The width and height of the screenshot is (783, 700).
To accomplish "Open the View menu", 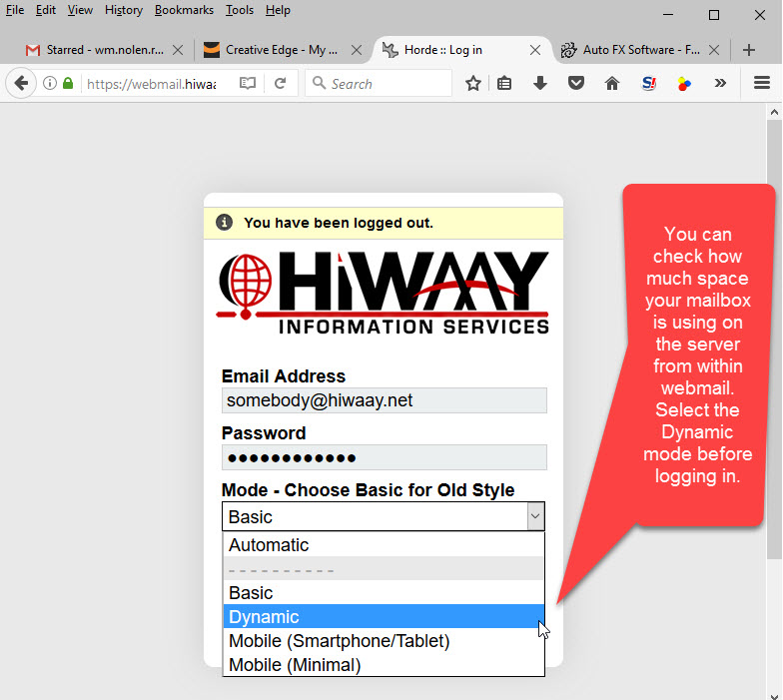I will pyautogui.click(x=80, y=10).
